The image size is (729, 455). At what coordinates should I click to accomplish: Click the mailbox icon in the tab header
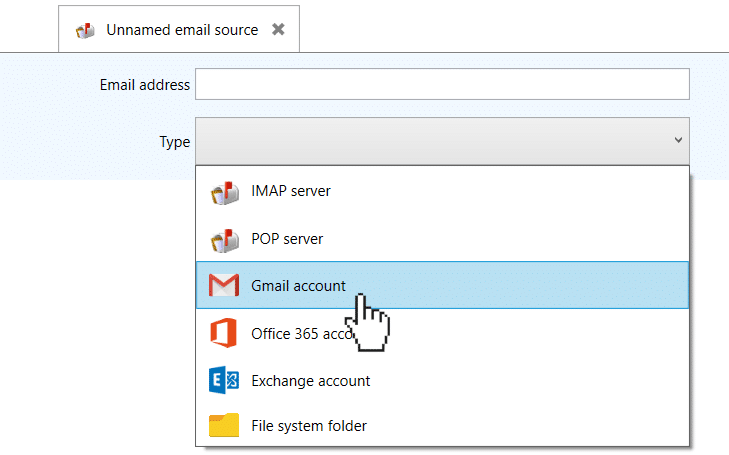pyautogui.click(x=85, y=30)
